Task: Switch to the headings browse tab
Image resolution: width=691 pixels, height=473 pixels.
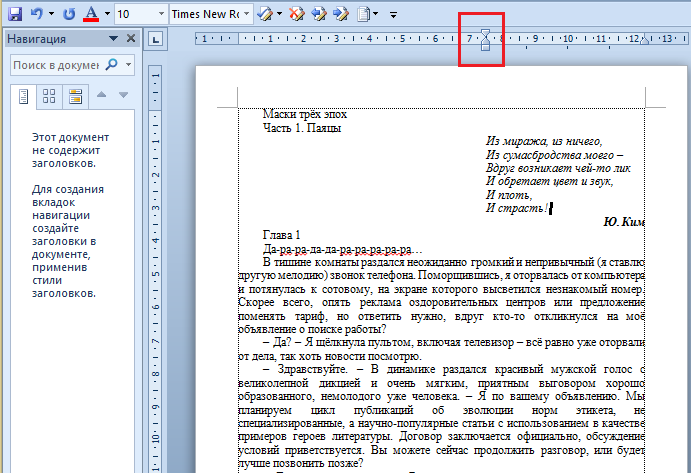Action: (24, 96)
